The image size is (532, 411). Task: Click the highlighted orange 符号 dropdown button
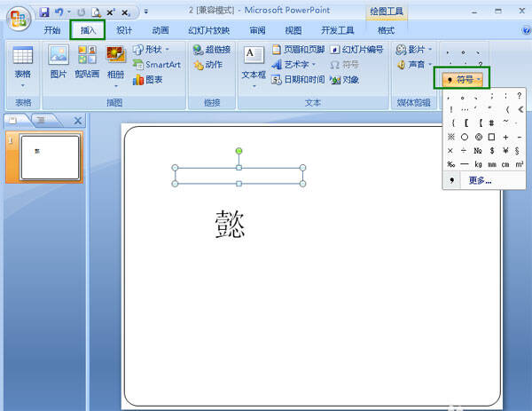tap(462, 80)
